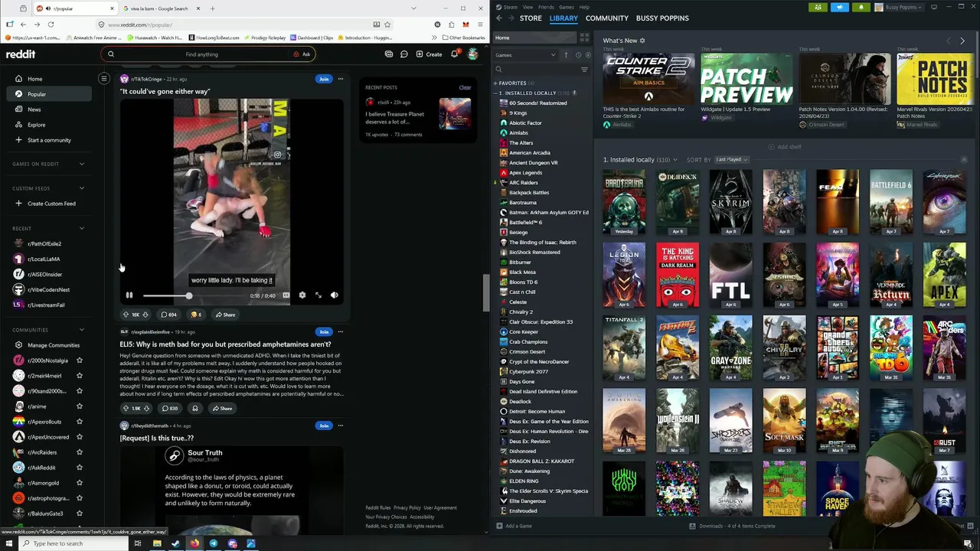
Task: Favorite r/AskReddit with star
Action: pos(80,468)
